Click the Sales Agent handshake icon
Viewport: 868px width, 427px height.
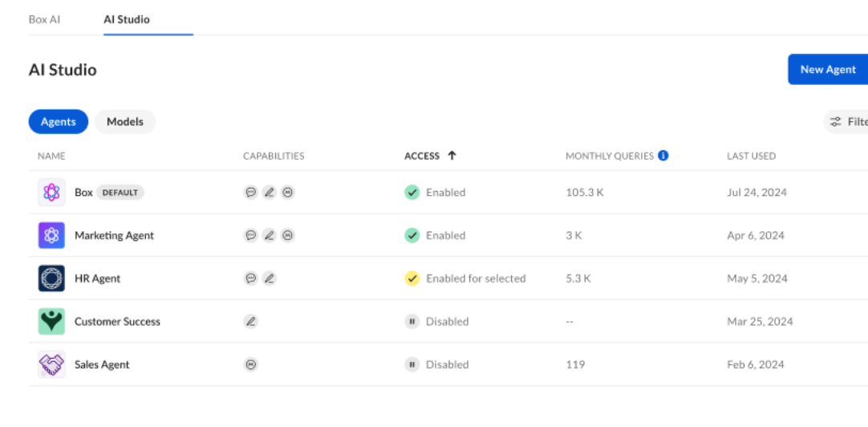51,364
